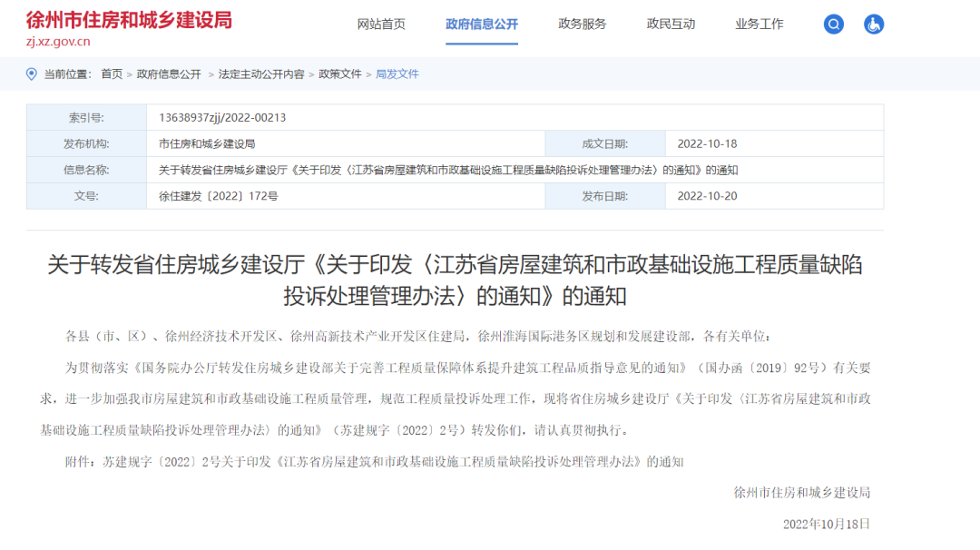Click the zj.xz.gov.cn site address under the logo
This screenshot has height=550, width=980.
tap(58, 42)
